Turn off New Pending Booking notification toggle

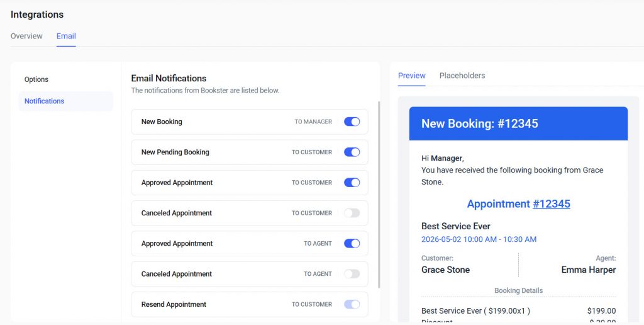[352, 152]
